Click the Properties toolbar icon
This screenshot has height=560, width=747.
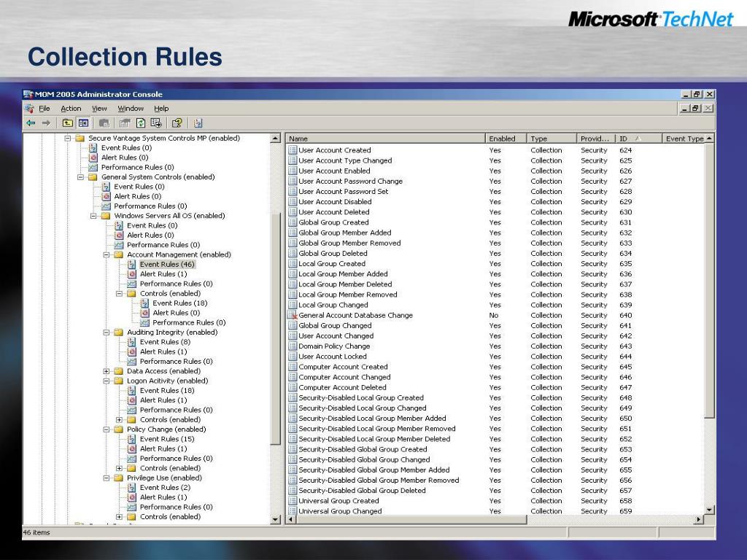(125, 122)
